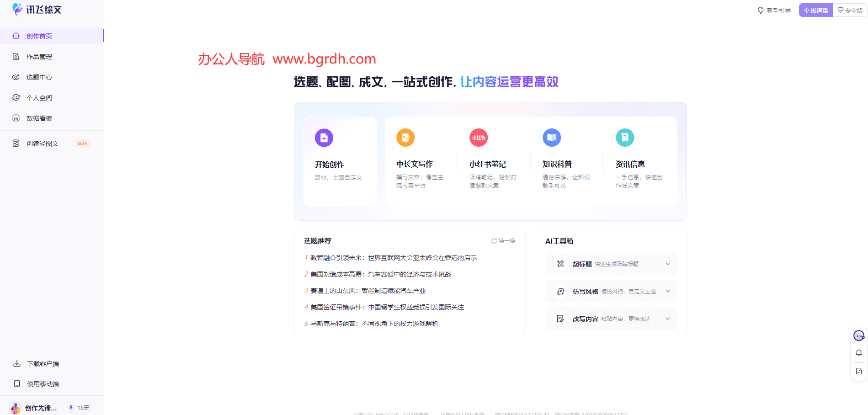
Task: Open the 小红书笔记 card title
Action: (487, 164)
